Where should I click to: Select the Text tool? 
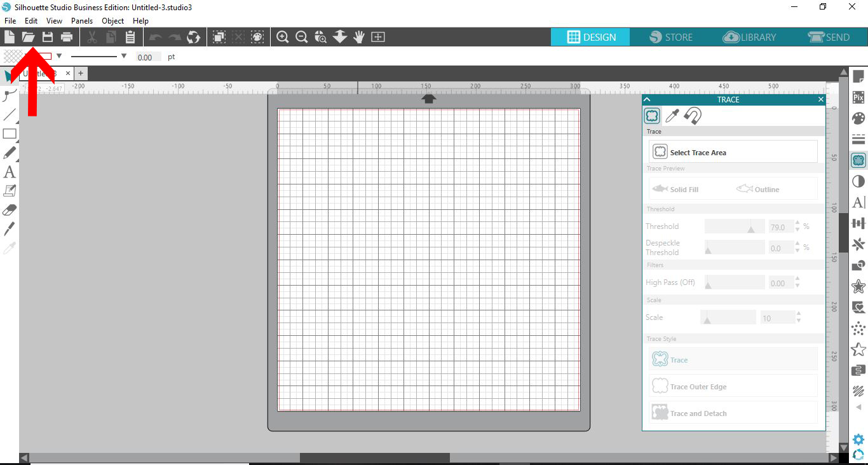[10, 172]
